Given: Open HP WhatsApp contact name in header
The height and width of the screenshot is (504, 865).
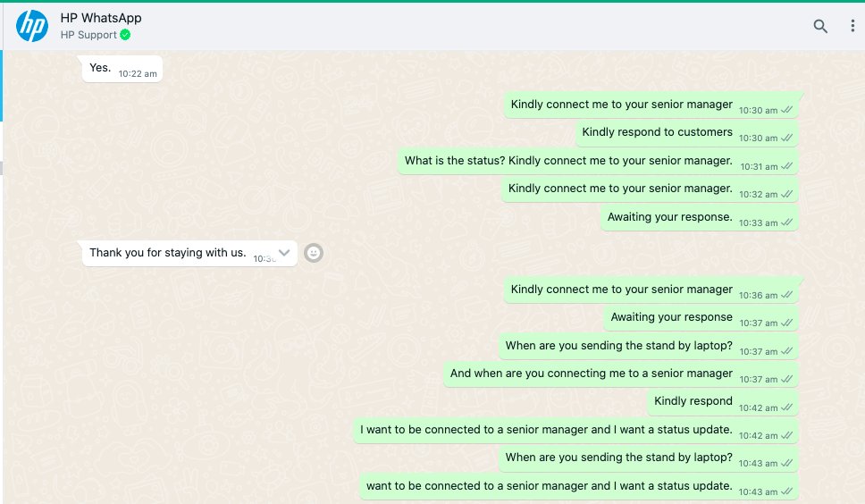Looking at the screenshot, I should [101, 18].
